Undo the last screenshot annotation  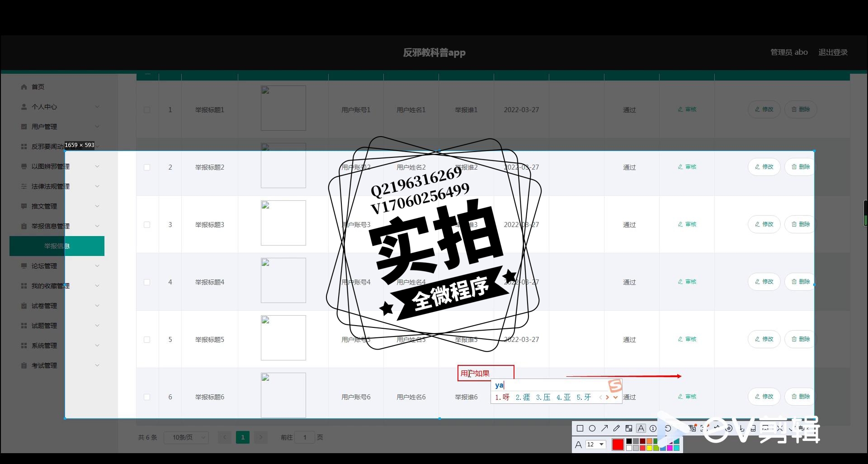click(668, 428)
